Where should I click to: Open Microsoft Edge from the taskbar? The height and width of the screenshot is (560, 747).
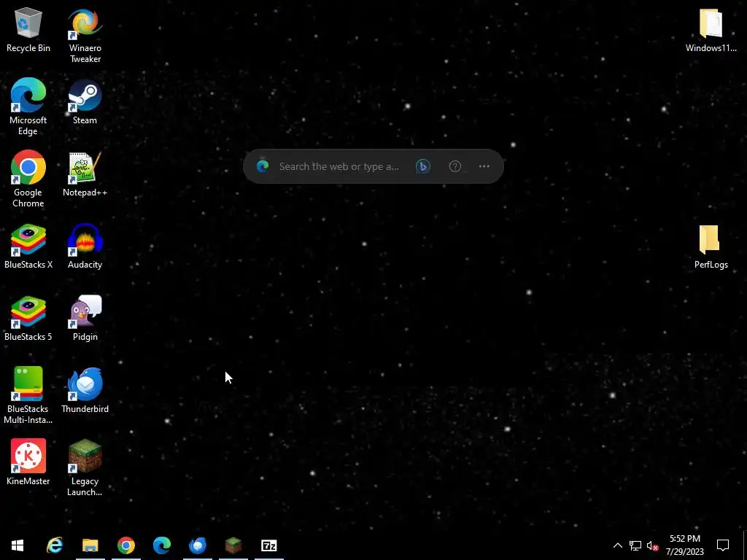(161, 545)
